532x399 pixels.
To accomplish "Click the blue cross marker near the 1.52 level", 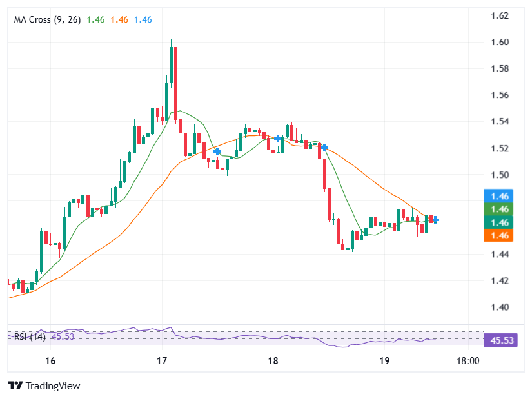I will click(x=324, y=147).
